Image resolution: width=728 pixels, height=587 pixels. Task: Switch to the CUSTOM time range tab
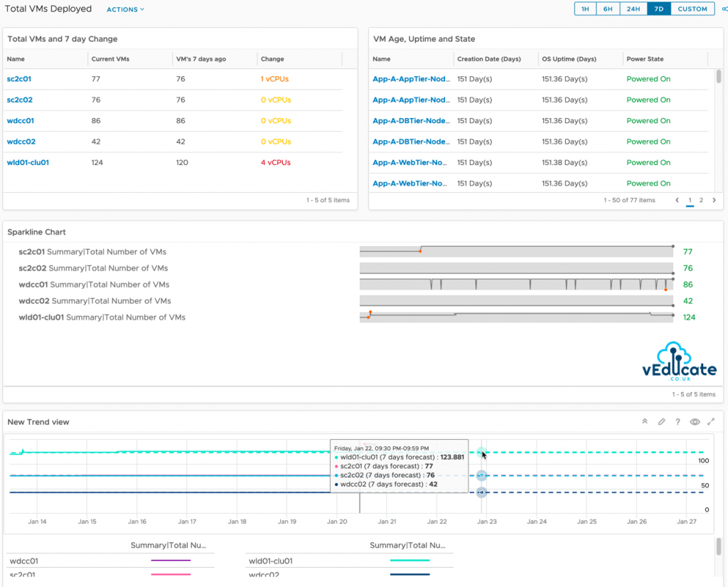tap(692, 9)
